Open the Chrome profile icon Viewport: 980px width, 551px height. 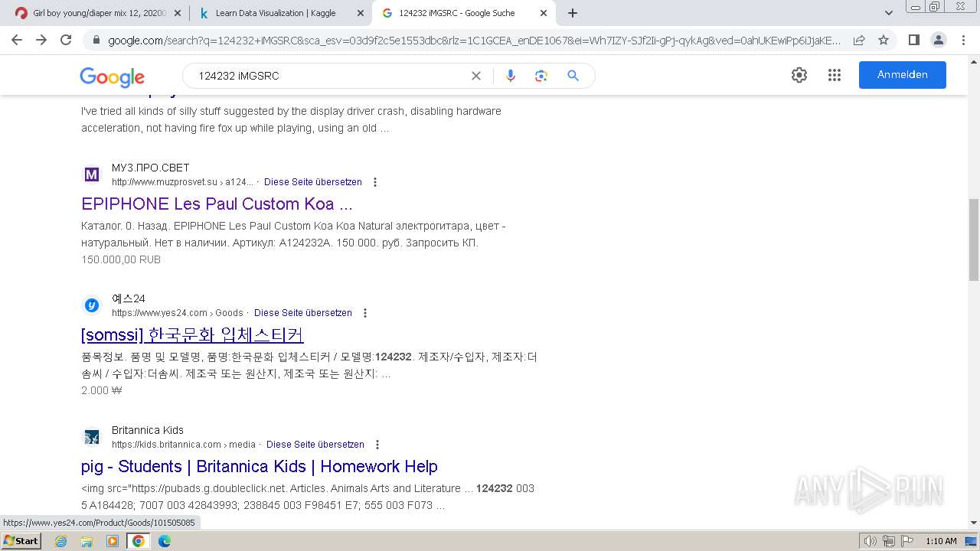[938, 40]
